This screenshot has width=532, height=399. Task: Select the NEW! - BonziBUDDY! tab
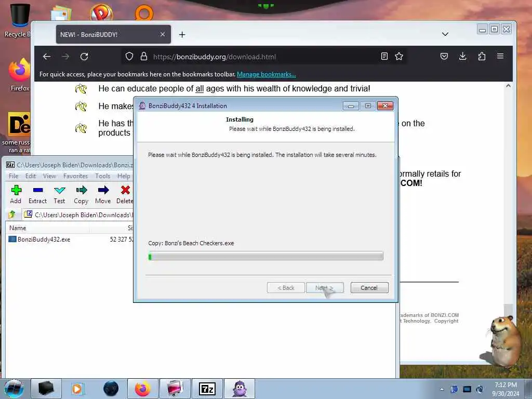coord(113,34)
